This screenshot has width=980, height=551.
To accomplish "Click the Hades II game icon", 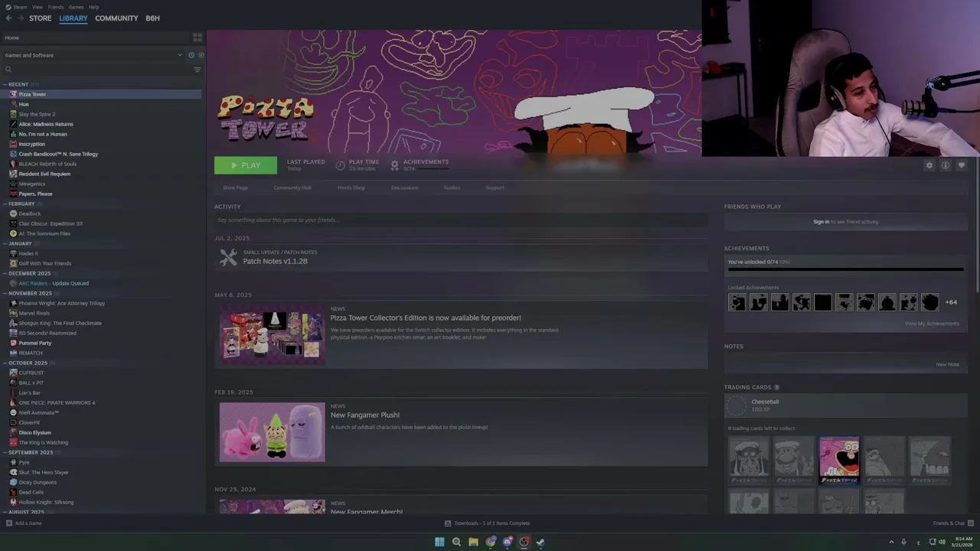I will click(13, 253).
